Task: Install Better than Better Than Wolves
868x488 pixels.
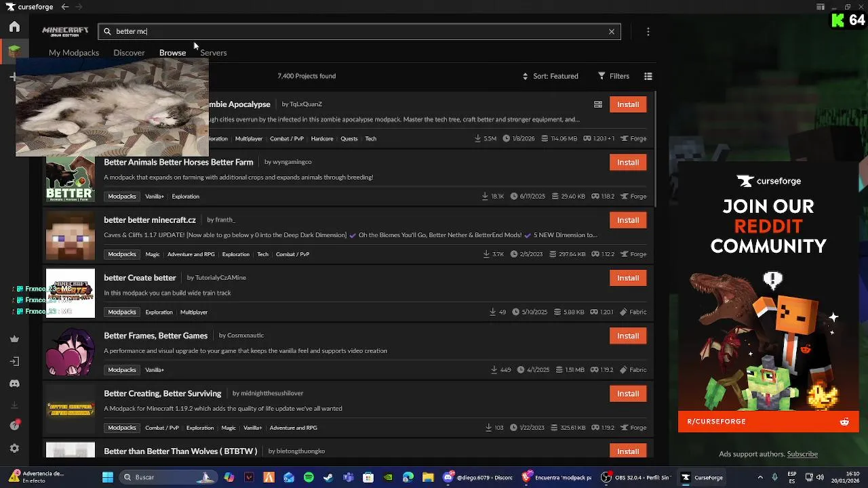Action: [x=628, y=451]
